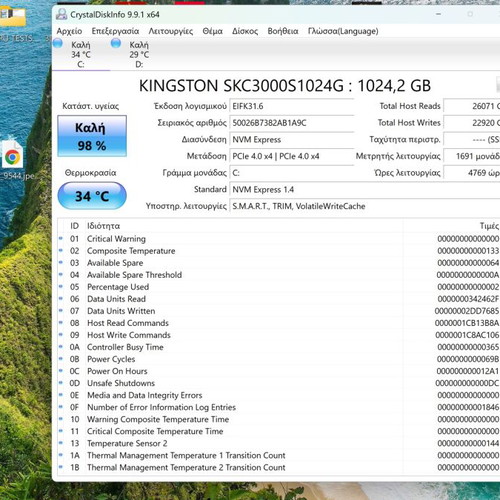Click the KINGSTON SKC3000S1024G drive title

coord(285,86)
